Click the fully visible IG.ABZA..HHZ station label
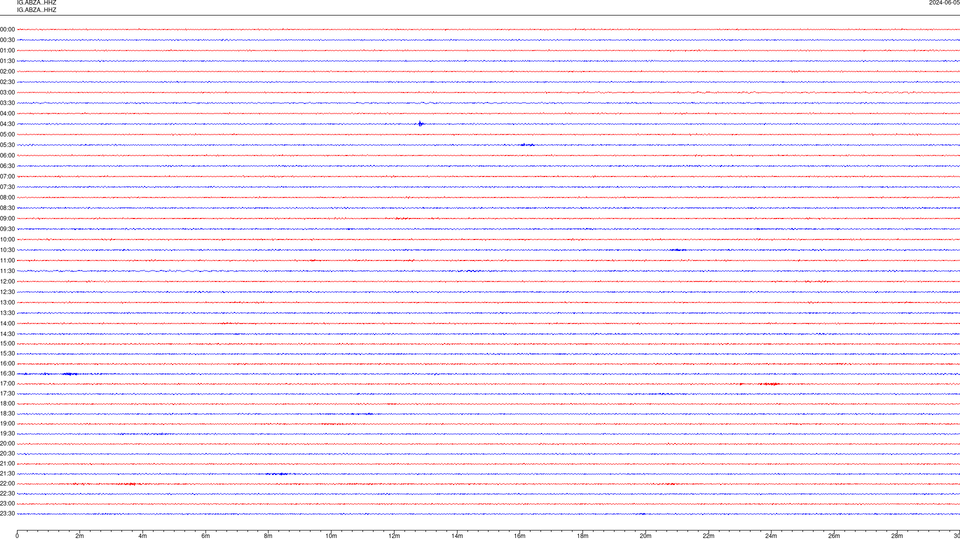Screen dimensions: 960x540 [37, 10]
